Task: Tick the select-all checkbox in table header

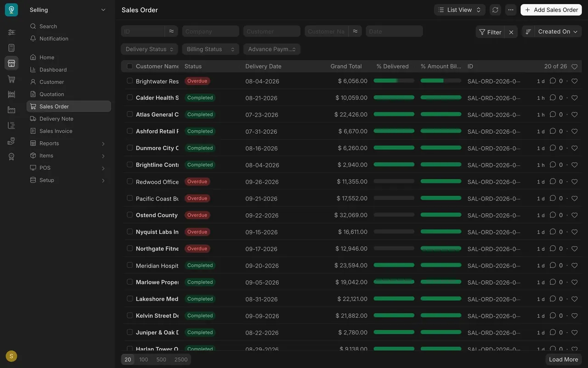Action: pyautogui.click(x=130, y=66)
